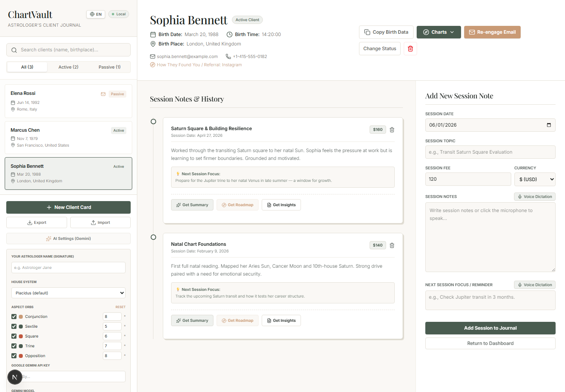The image size is (565, 392).
Task: Get Summary for Saturn Square session
Action: (x=192, y=205)
